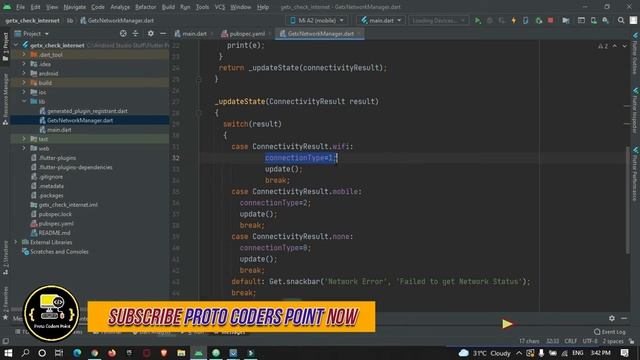
Task: Open Android Studio taskbar icon
Action: coord(198,353)
